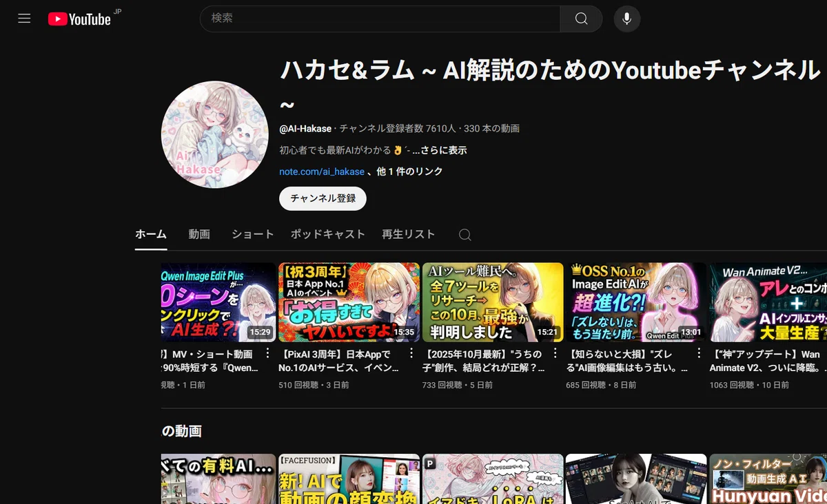Expand description with …さらに表示
Image resolution: width=827 pixels, height=504 pixels.
440,150
